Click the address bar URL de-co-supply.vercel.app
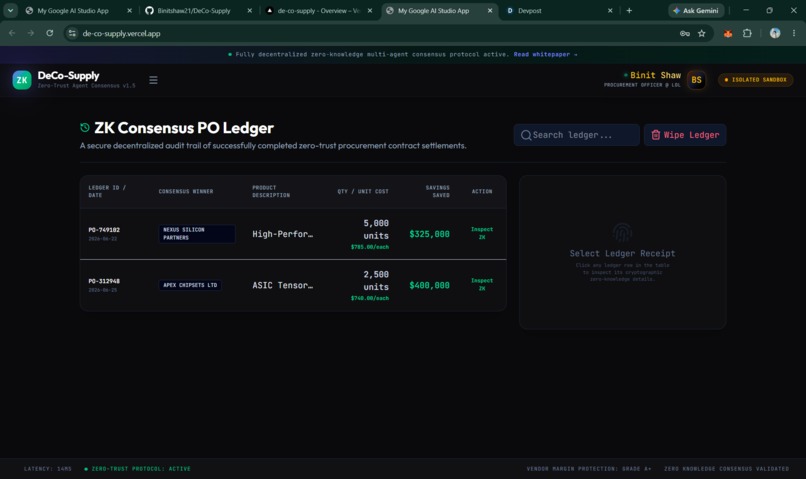The image size is (806, 479). [x=121, y=33]
